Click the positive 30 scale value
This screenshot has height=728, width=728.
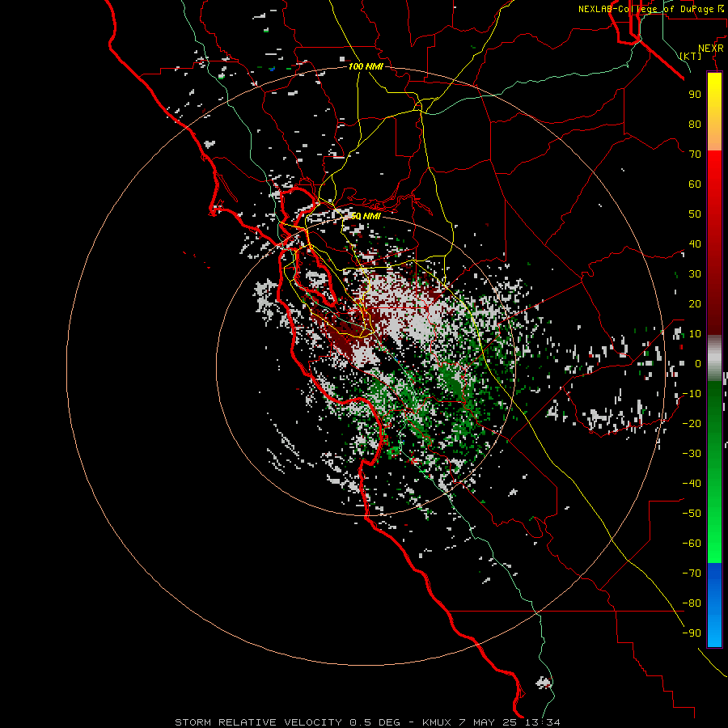pyautogui.click(x=695, y=274)
